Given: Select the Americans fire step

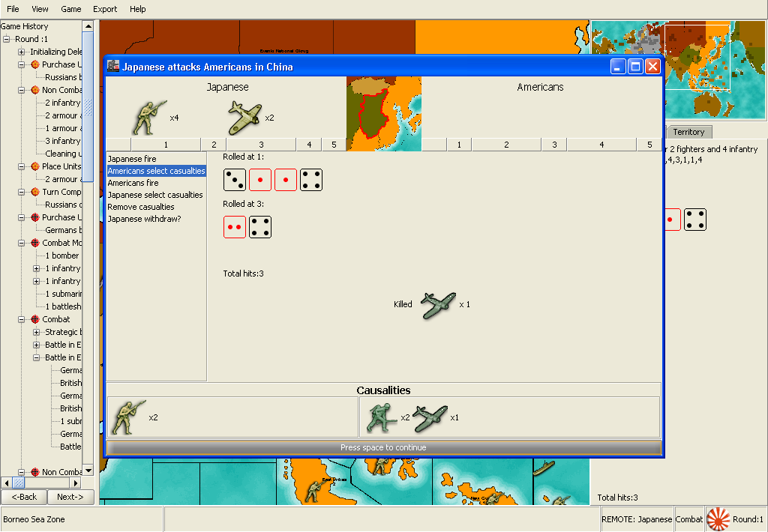Looking at the screenshot, I should pos(133,183).
